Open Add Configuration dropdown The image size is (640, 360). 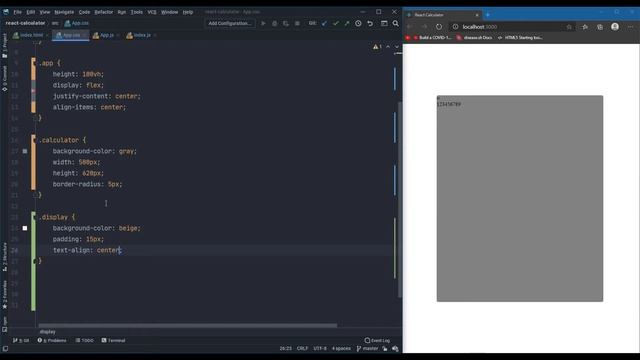pyautogui.click(x=230, y=24)
